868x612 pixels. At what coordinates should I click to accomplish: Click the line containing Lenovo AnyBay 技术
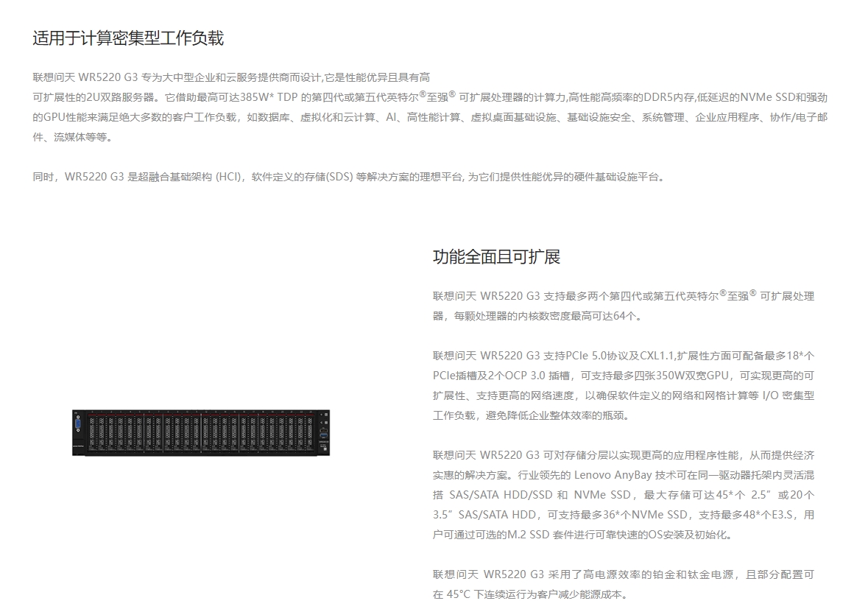coord(624,475)
